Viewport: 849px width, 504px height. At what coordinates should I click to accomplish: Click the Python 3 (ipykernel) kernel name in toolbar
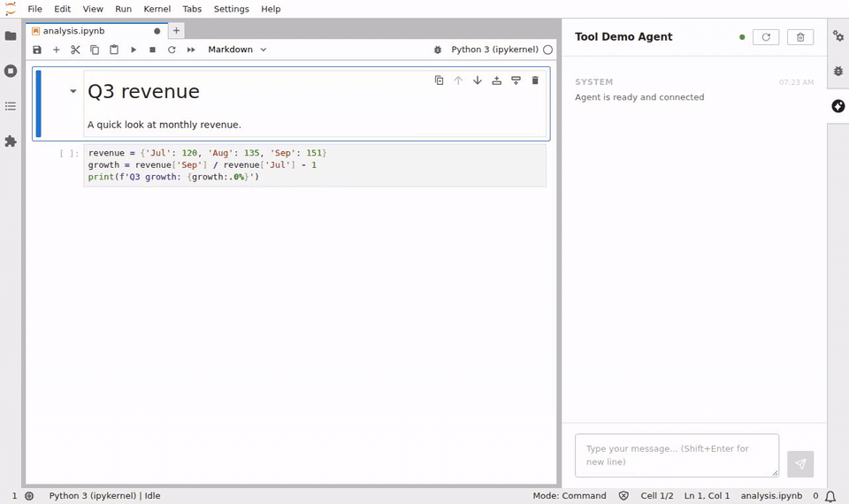pos(494,50)
